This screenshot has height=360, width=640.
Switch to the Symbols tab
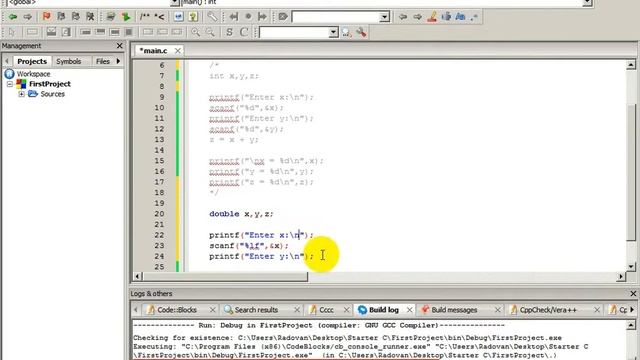(x=69, y=61)
